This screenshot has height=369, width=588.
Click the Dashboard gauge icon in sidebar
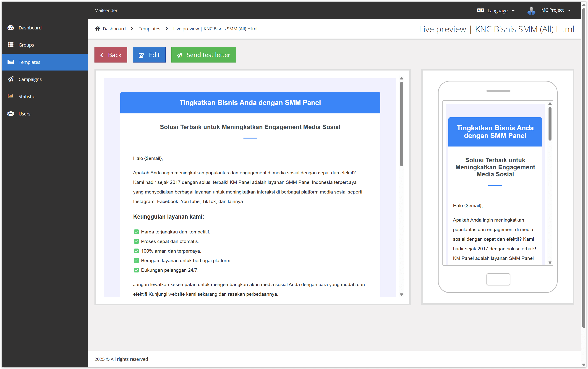(x=10, y=28)
